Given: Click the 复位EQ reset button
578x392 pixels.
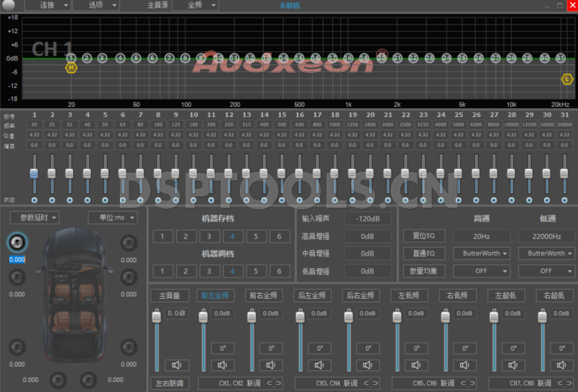Looking at the screenshot, I should (x=424, y=236).
